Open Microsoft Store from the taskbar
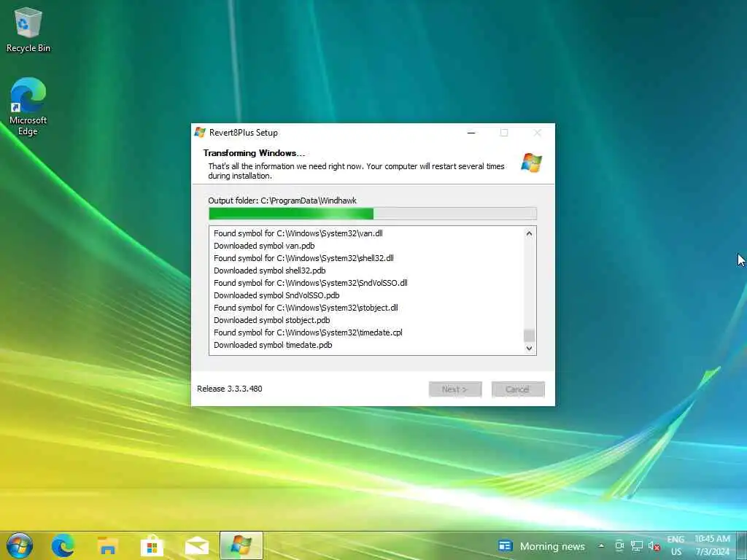Viewport: 747px width, 560px height. click(152, 545)
